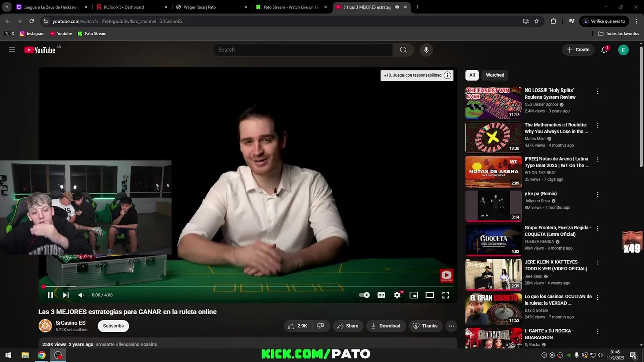The image size is (644, 362).
Task: Open File Explorer from taskbar
Action: [x=25, y=355]
